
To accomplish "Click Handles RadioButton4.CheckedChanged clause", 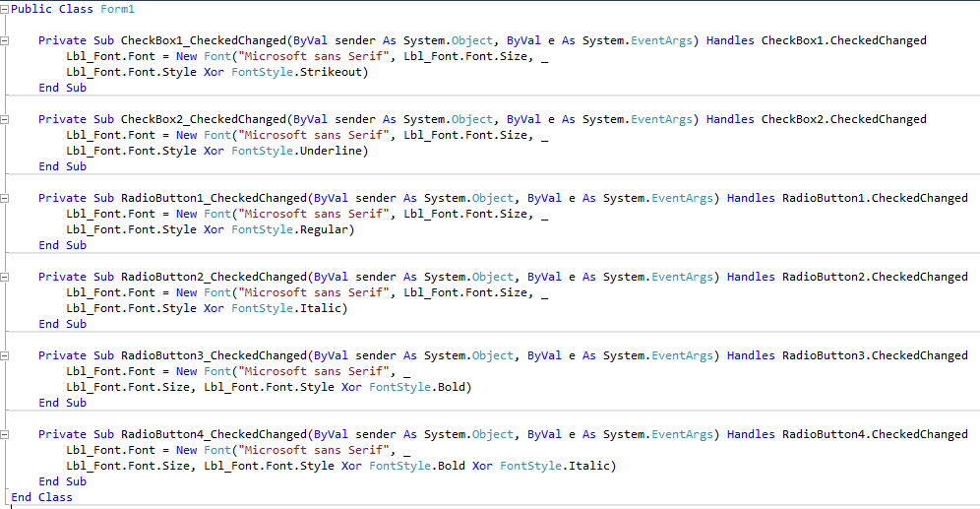I will tap(847, 434).
